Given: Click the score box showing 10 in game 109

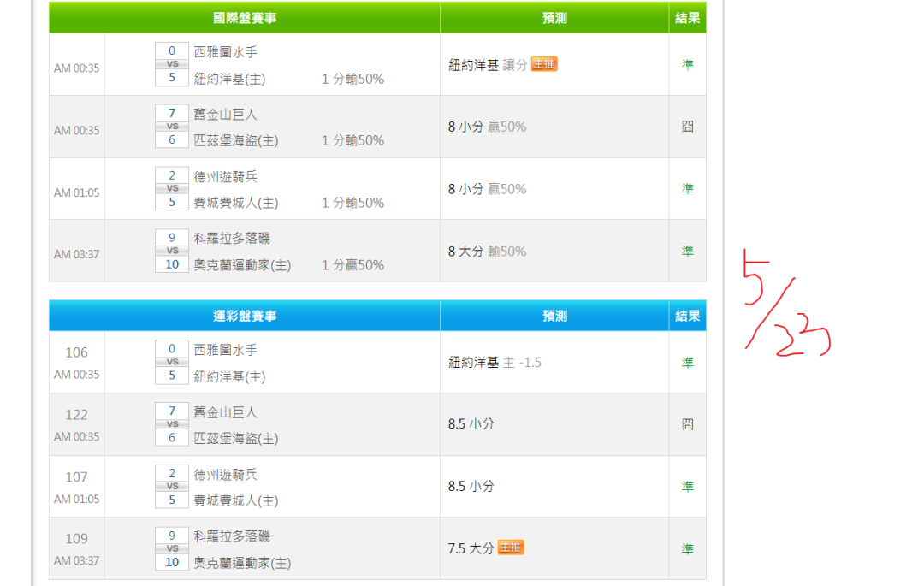Looking at the screenshot, I should 172,562.
